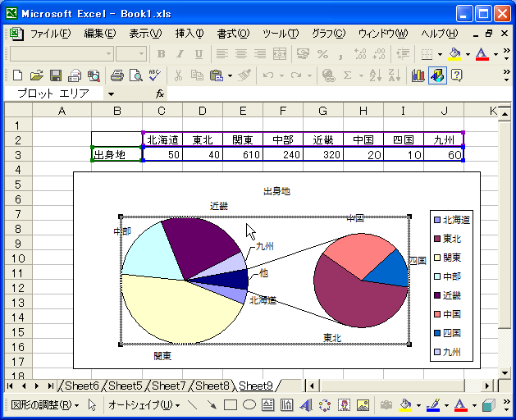Open the Paste options dropdown arrow

pos(230,75)
